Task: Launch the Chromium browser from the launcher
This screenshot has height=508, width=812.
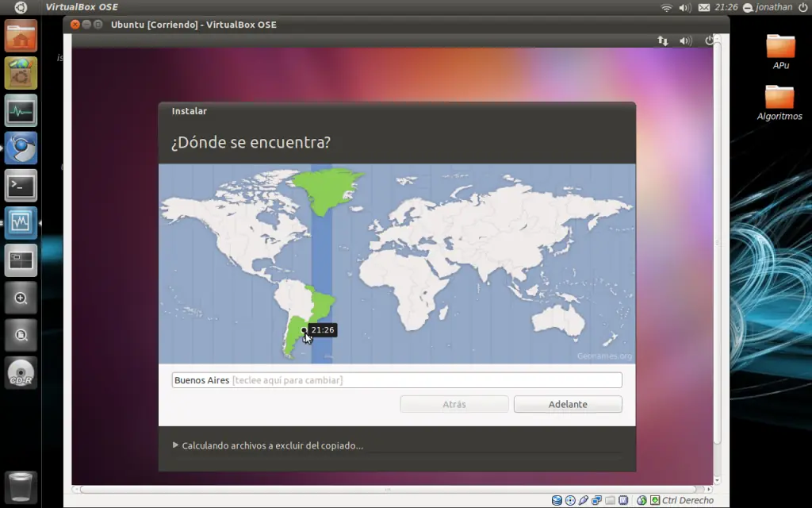Action: pyautogui.click(x=21, y=148)
